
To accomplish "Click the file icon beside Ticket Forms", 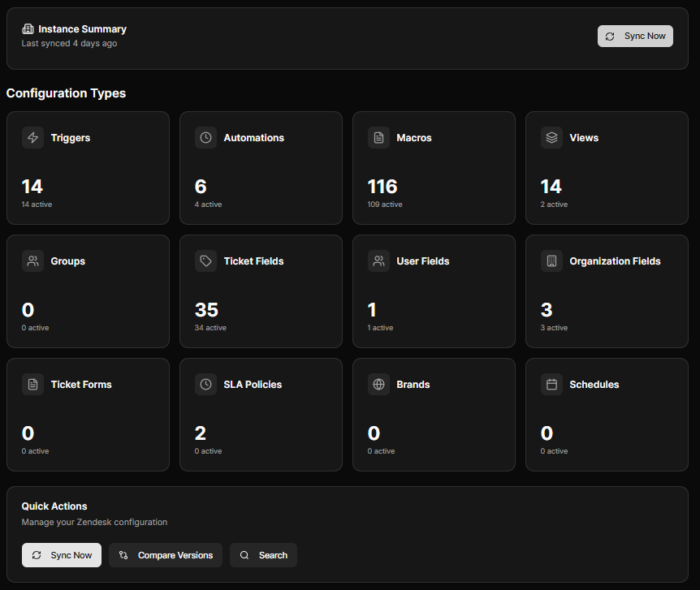I will click(x=32, y=385).
